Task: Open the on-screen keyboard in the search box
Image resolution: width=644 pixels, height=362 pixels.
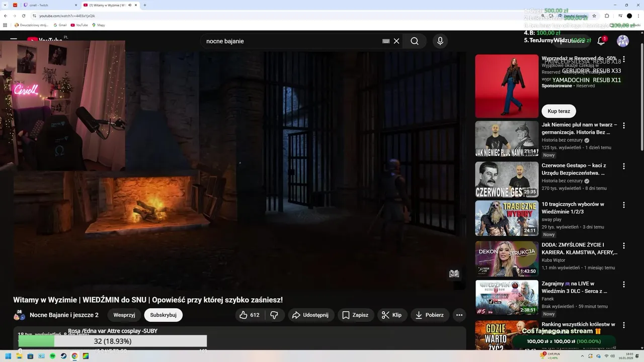Action: (386, 41)
